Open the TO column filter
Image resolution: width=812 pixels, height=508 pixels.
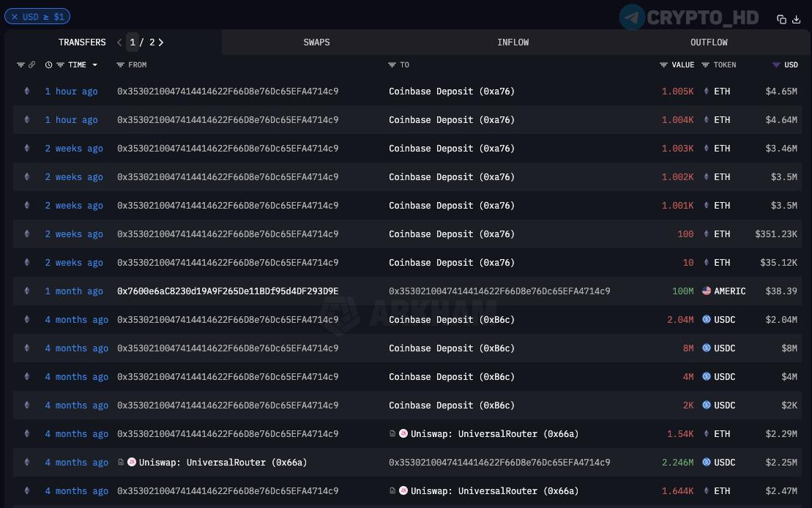392,64
